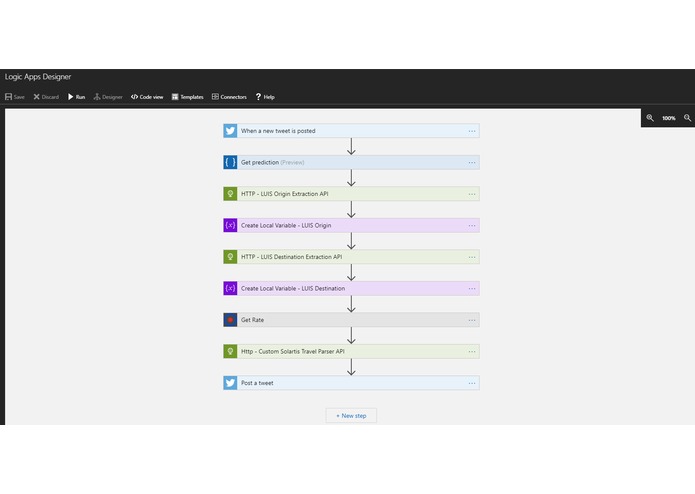
Task: Zoom in using the magnifier plus icon
Action: [x=650, y=118]
